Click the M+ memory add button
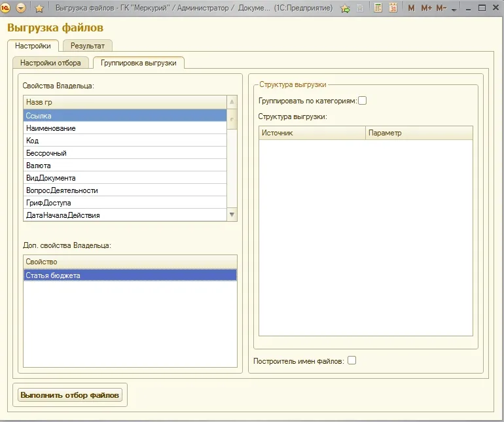504x422 pixels. click(426, 8)
